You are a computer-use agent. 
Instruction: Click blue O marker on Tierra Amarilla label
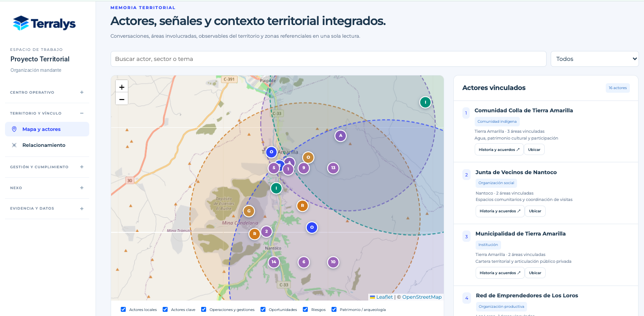pos(271,152)
